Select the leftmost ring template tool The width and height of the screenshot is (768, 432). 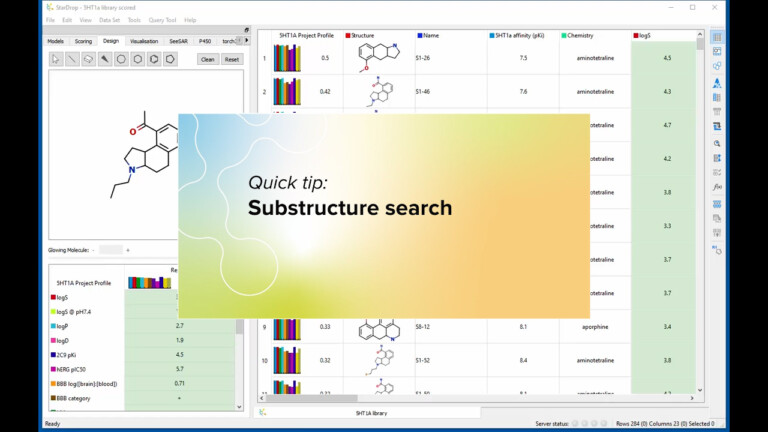pos(121,59)
